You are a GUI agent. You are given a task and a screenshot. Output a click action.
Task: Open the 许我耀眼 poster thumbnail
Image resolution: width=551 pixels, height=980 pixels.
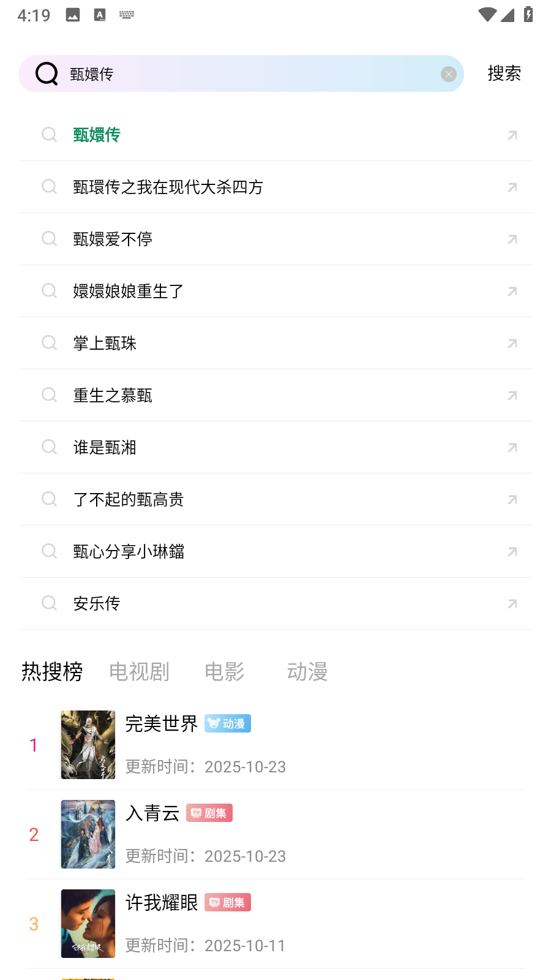tap(88, 924)
